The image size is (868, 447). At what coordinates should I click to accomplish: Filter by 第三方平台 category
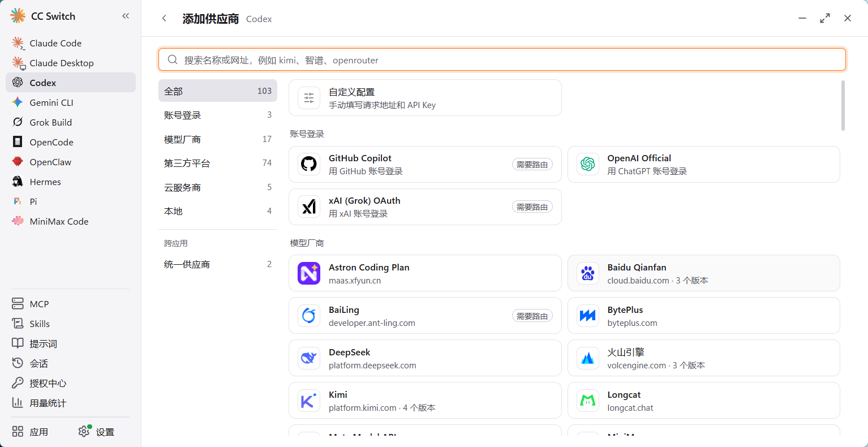coord(218,163)
